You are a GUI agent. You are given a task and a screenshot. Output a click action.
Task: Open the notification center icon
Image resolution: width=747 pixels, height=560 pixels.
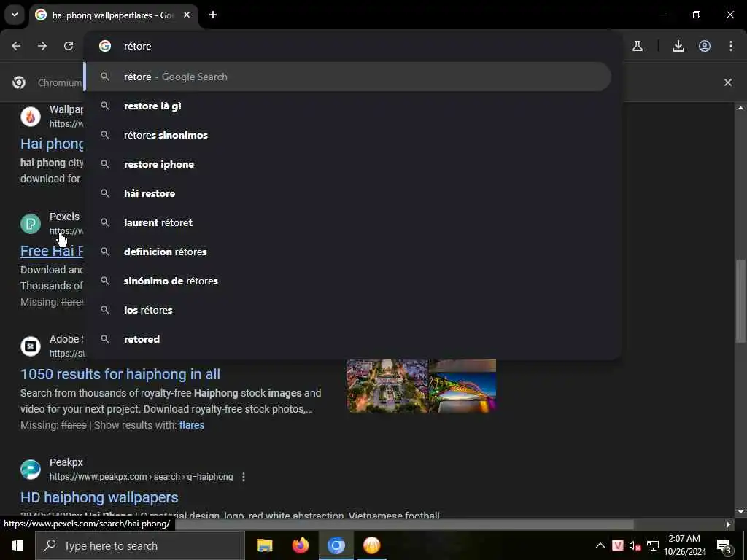click(723, 546)
